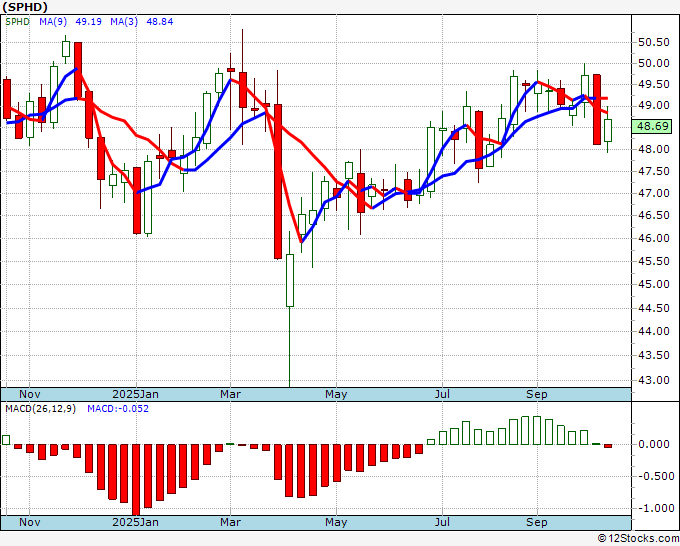Click the last green candlestick near 48.69

(608, 130)
